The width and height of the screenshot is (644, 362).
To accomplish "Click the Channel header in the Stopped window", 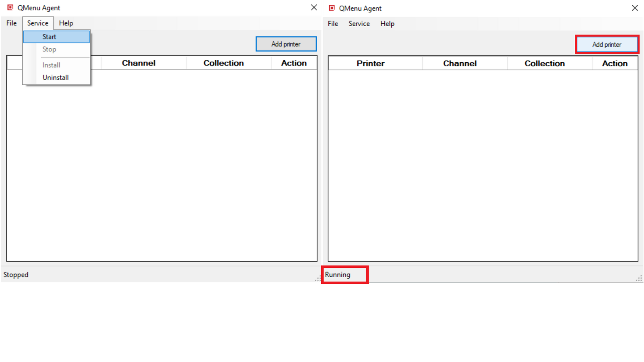I will (x=138, y=63).
